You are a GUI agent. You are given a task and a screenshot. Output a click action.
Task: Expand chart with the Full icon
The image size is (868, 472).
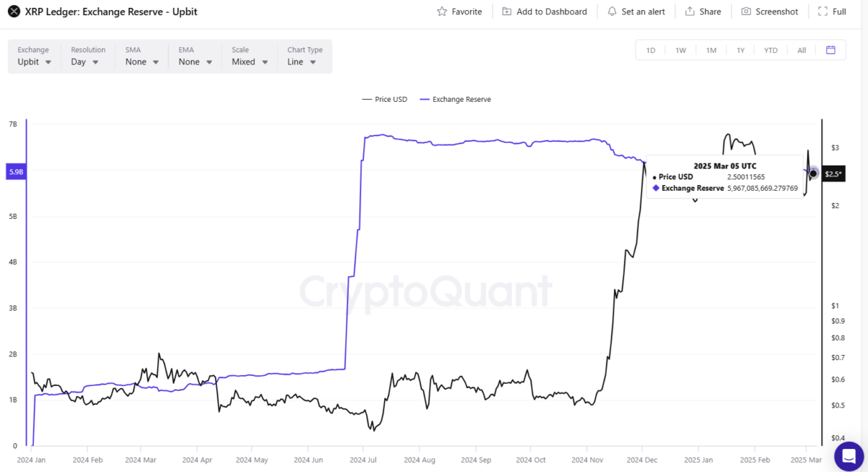click(822, 12)
